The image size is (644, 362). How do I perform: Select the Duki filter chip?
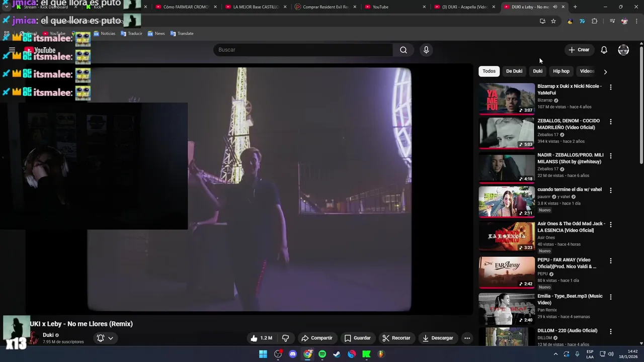pyautogui.click(x=538, y=71)
